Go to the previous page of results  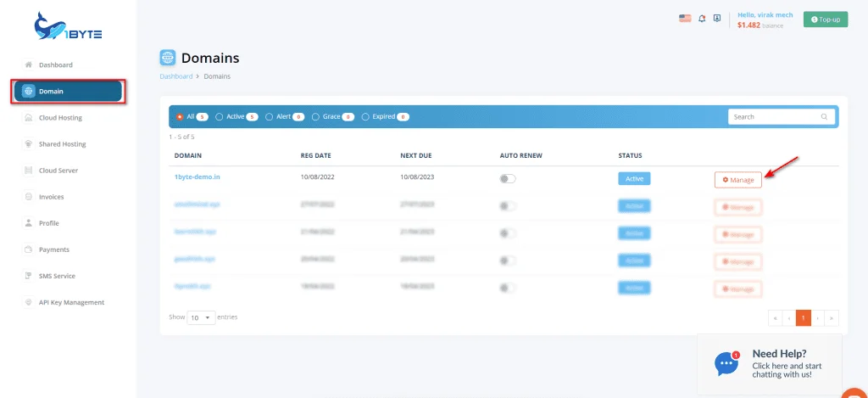(789, 318)
